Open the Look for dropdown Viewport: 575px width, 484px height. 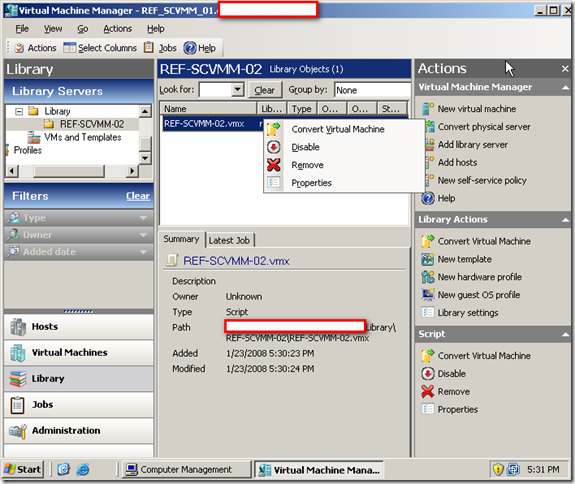(238, 89)
